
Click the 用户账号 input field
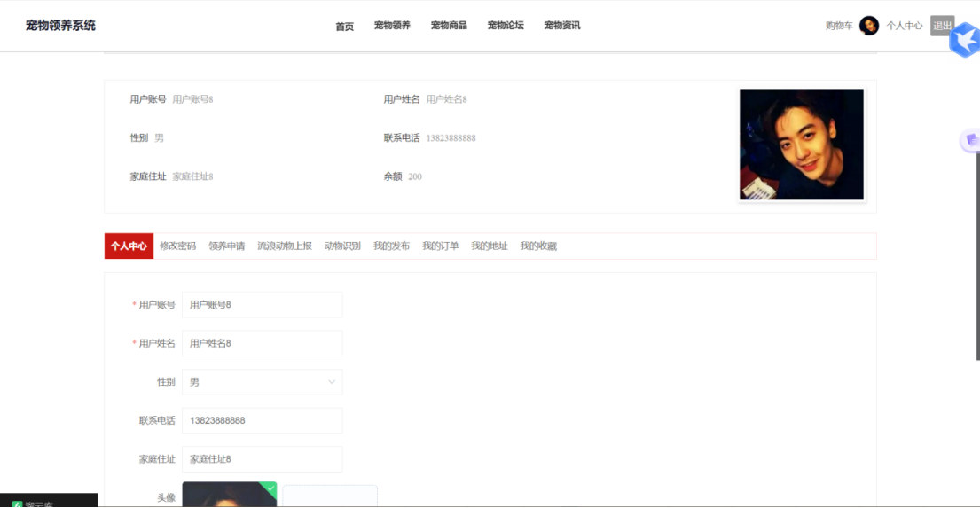(262, 305)
